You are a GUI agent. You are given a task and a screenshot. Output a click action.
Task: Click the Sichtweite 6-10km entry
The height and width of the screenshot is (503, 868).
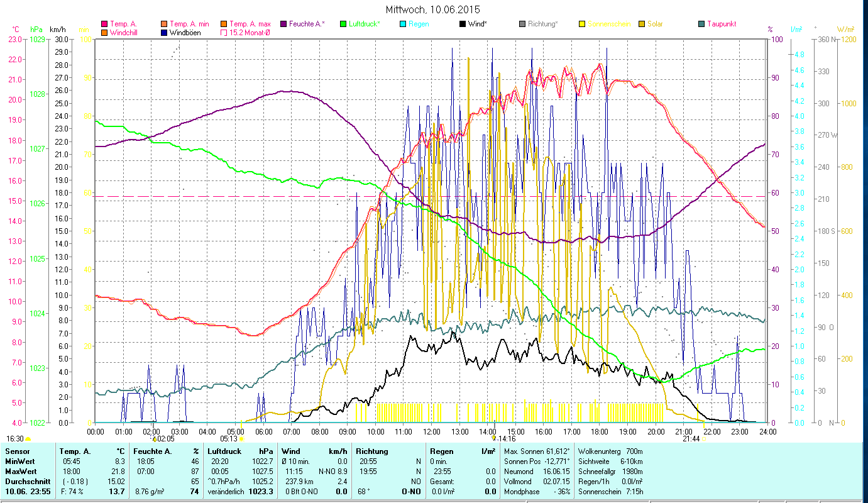point(610,461)
